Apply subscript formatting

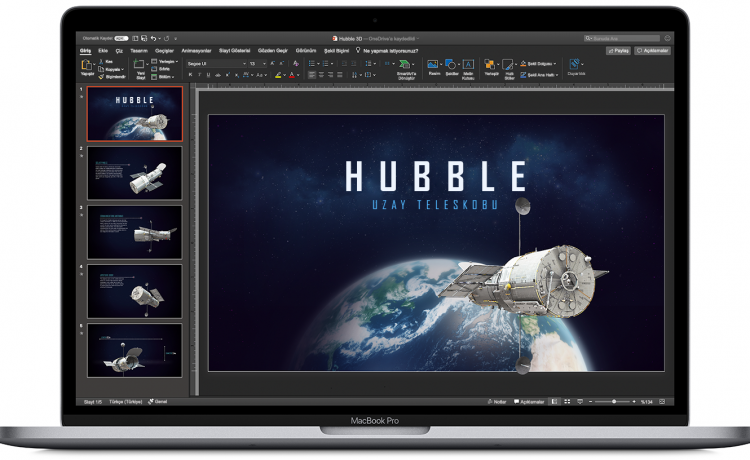(x=236, y=75)
